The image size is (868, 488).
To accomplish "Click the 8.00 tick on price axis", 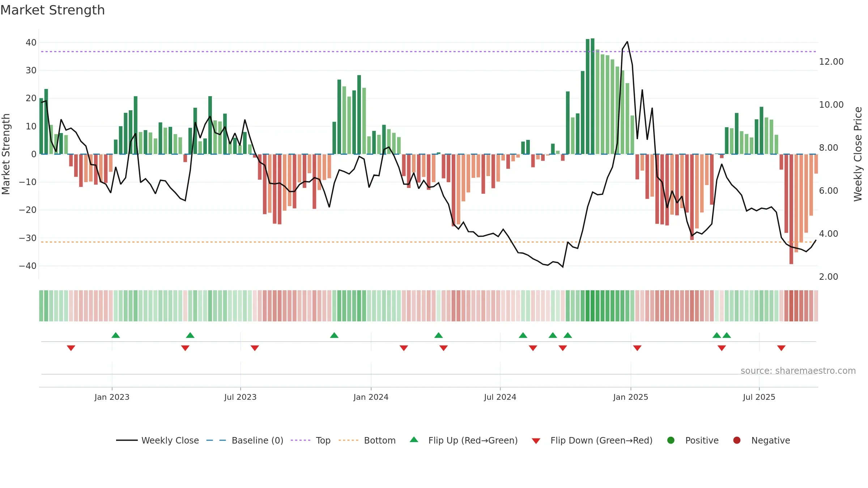I will (x=828, y=148).
